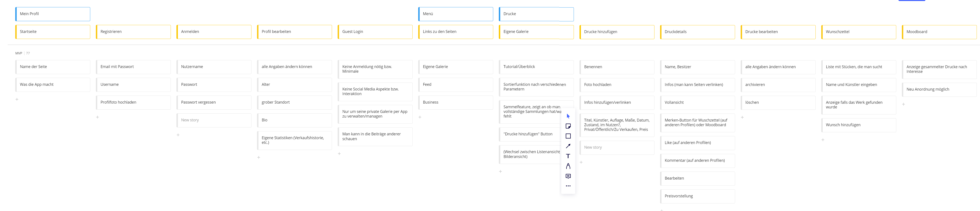980x211 pixels.
Task: Select the comment tool
Action: (x=568, y=176)
